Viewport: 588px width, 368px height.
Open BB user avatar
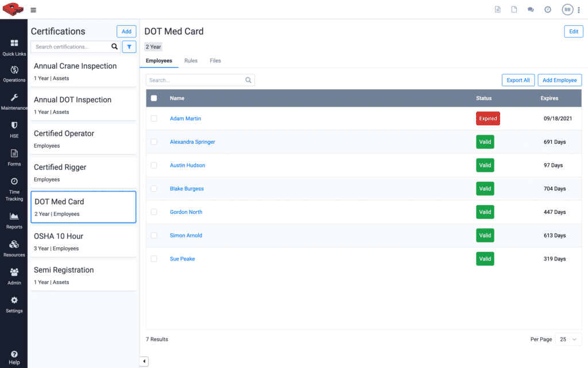567,10
